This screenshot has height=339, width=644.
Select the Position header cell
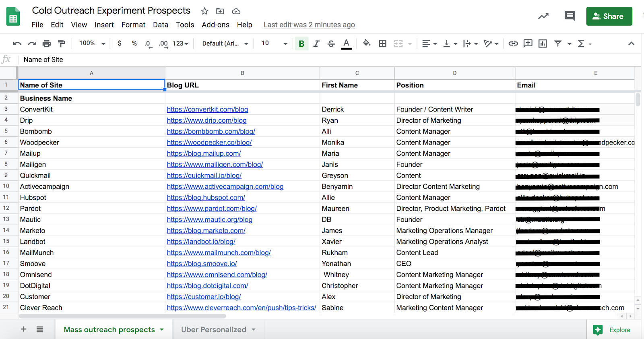click(x=455, y=85)
